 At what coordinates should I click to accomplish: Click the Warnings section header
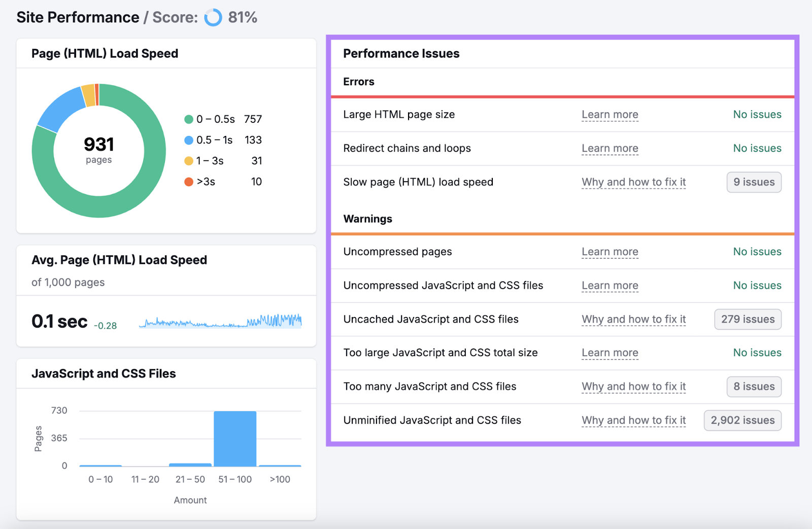tap(367, 219)
